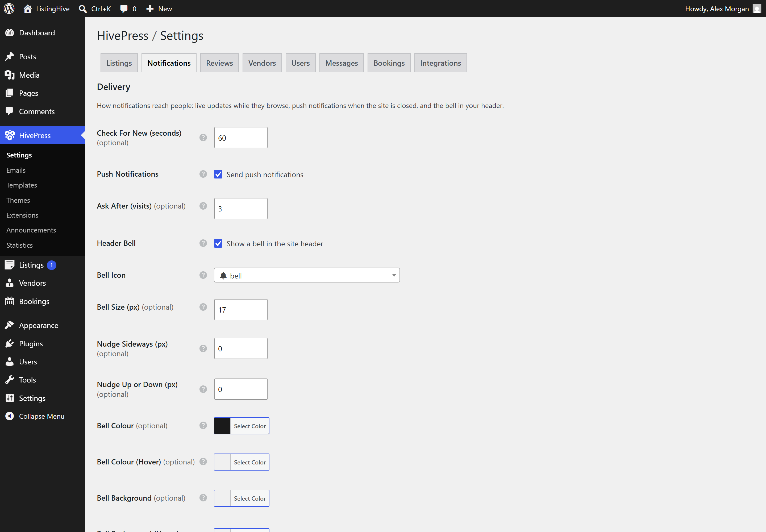Disable Send push notifications checkbox
The width and height of the screenshot is (766, 532).
point(218,174)
